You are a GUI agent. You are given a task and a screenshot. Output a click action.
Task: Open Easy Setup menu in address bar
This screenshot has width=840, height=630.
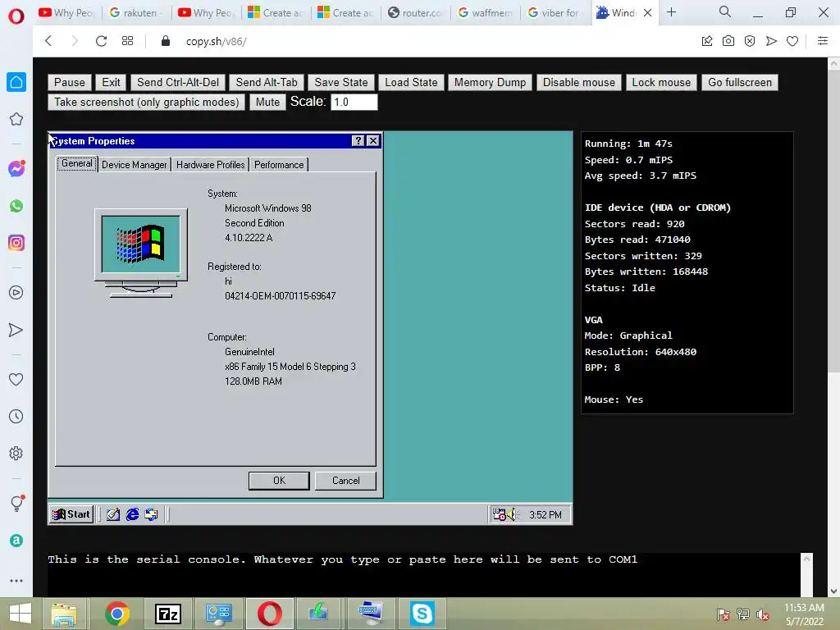tap(823, 41)
